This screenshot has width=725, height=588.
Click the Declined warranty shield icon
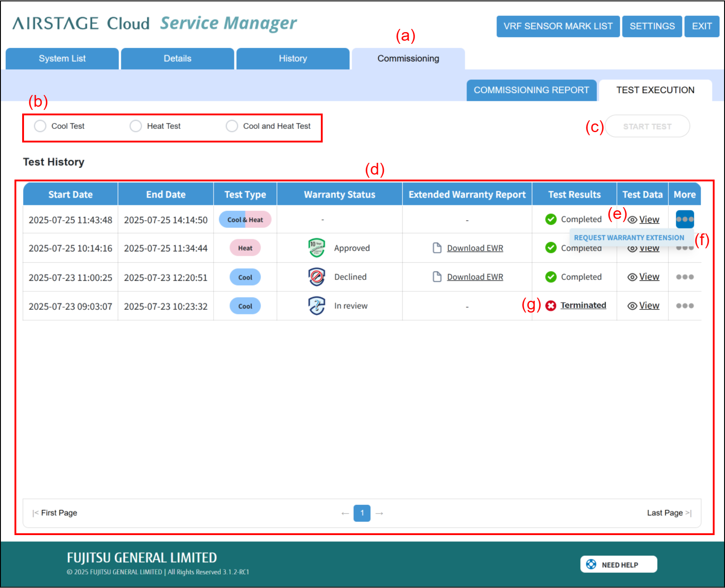tap(316, 277)
